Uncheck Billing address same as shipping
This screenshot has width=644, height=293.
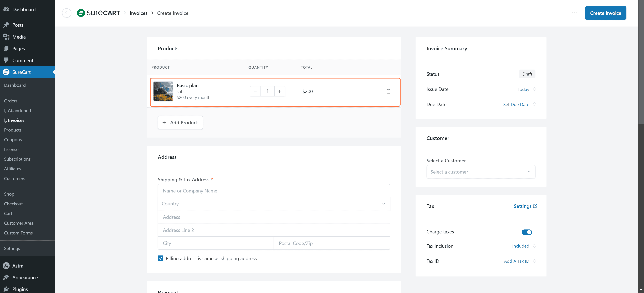(161, 258)
